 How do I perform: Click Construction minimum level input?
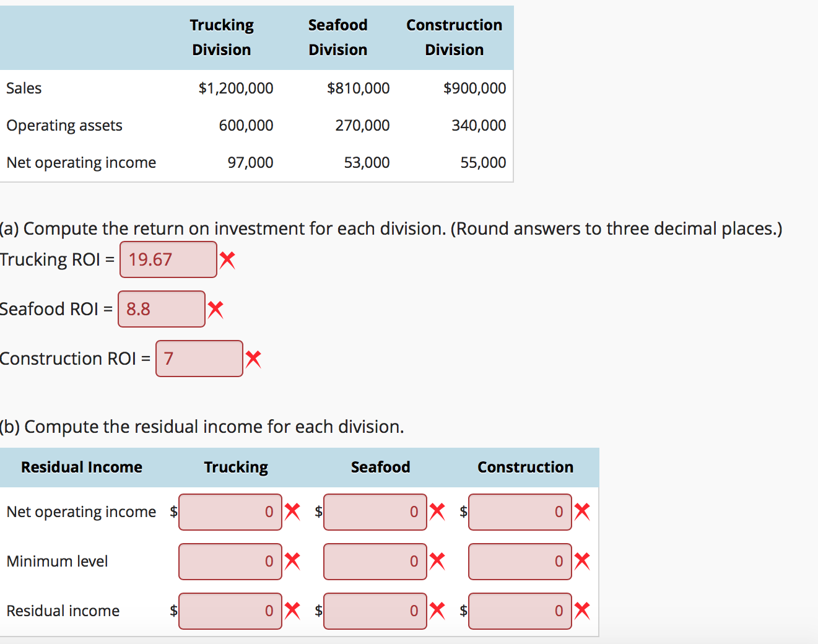pyautogui.click(x=520, y=562)
